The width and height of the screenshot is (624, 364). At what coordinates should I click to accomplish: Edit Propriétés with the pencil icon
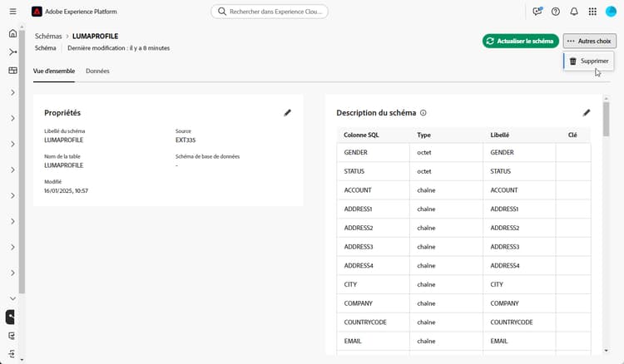[x=288, y=112]
